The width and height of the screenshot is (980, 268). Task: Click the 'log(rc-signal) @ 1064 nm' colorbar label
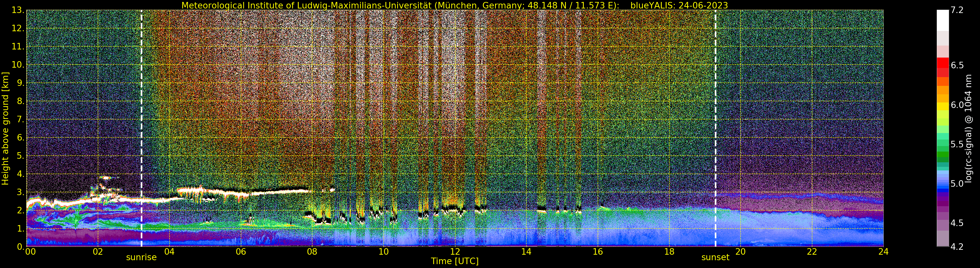pyautogui.click(x=969, y=128)
